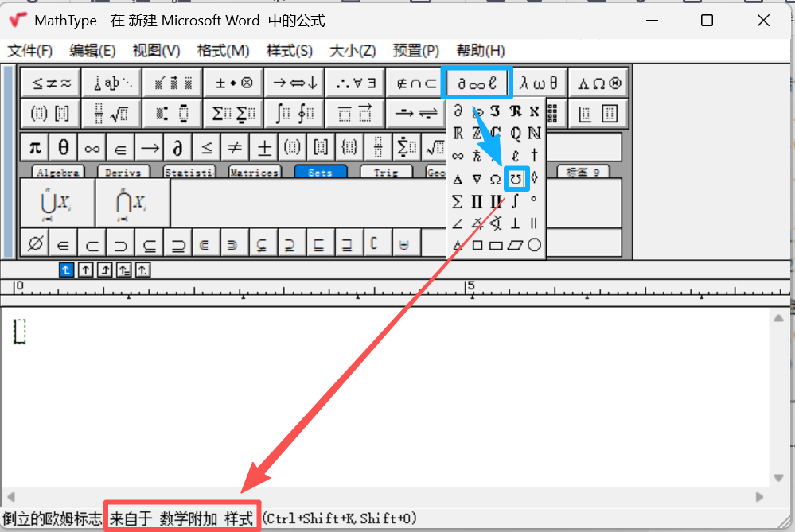This screenshot has width=795, height=532.
Task: Select the perpendicular symbol in the palette
Action: pos(516,223)
